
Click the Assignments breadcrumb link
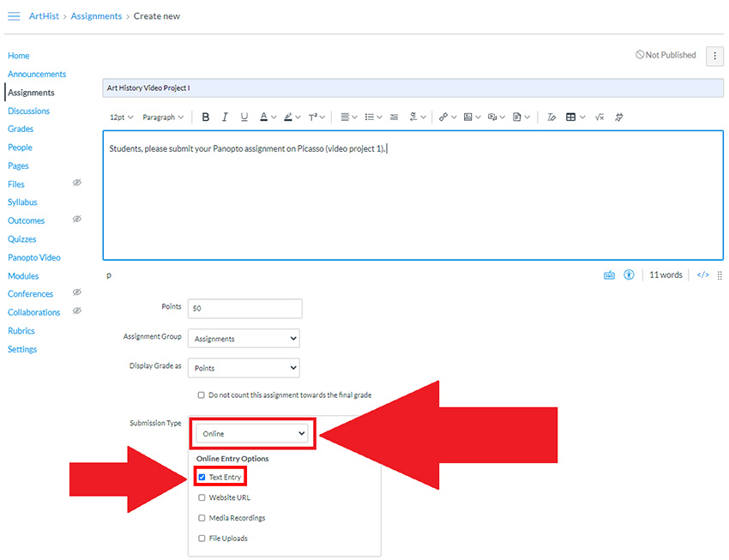(x=96, y=16)
